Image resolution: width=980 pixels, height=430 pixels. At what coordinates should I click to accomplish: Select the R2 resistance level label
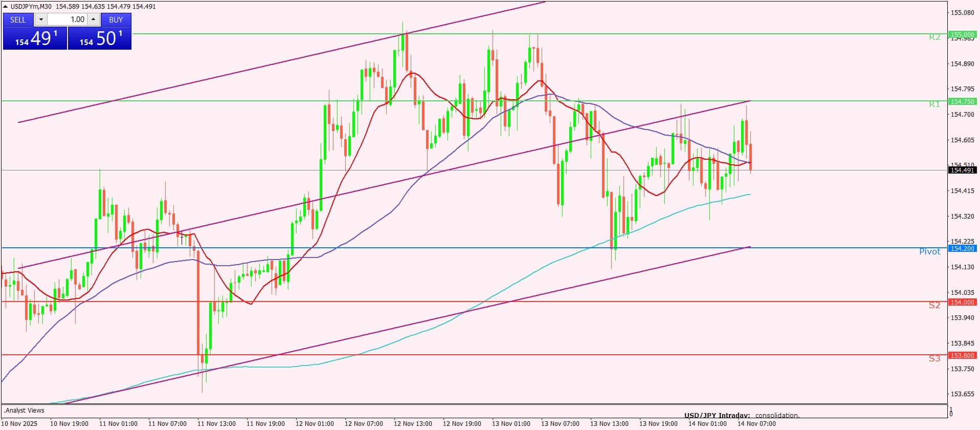tap(934, 37)
